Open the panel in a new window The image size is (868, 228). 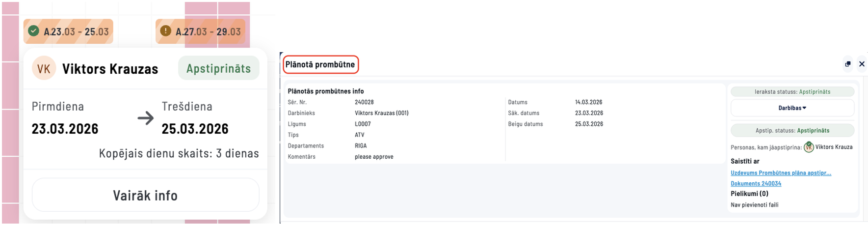pyautogui.click(x=847, y=64)
